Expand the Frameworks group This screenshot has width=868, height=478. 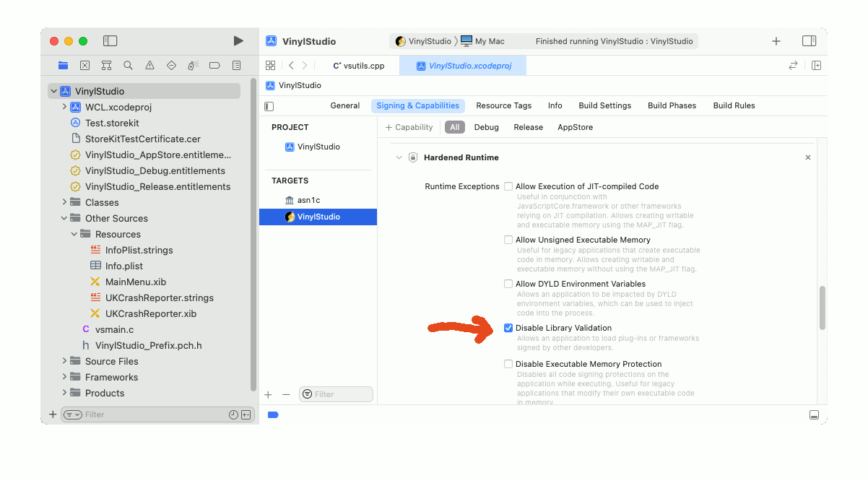point(64,377)
